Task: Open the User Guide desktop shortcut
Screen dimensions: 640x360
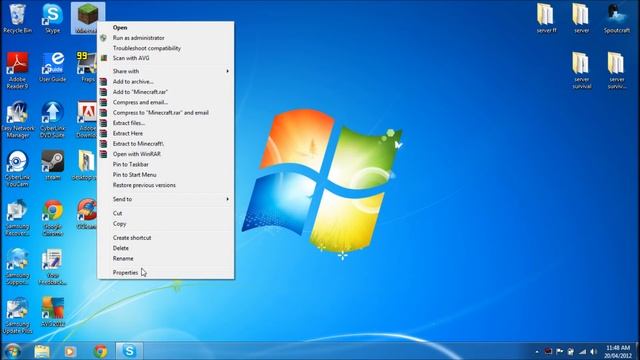Action: tap(52, 67)
